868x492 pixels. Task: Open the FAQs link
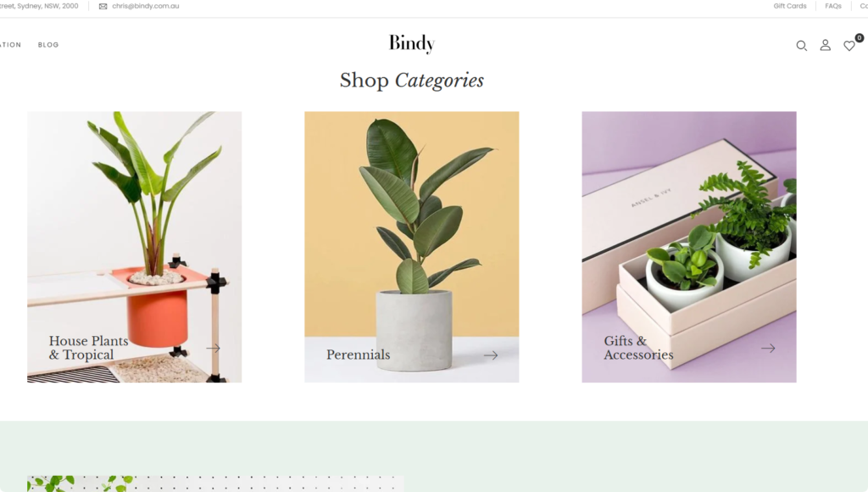pos(832,6)
